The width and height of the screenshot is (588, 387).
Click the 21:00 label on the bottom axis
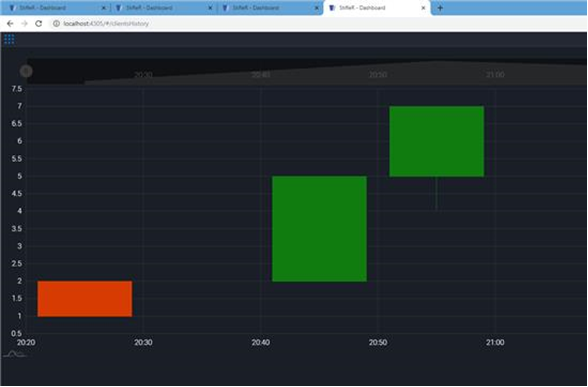pyautogui.click(x=495, y=342)
